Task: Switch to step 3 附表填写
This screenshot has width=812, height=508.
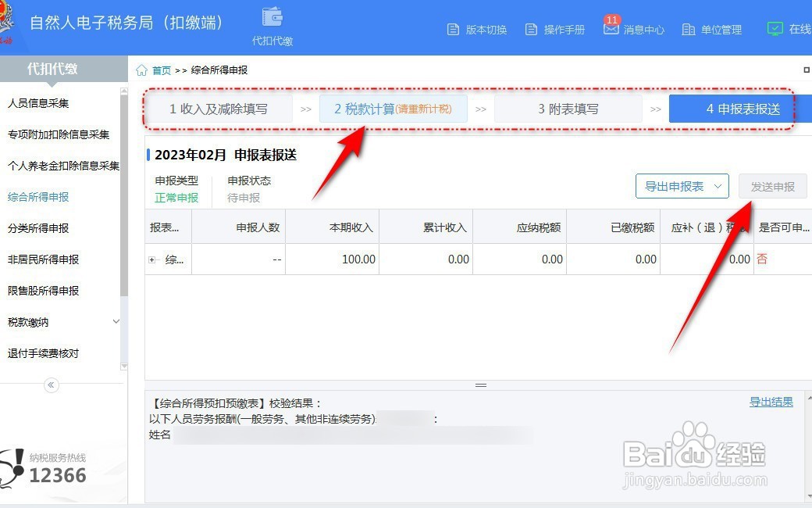Action: [x=568, y=108]
